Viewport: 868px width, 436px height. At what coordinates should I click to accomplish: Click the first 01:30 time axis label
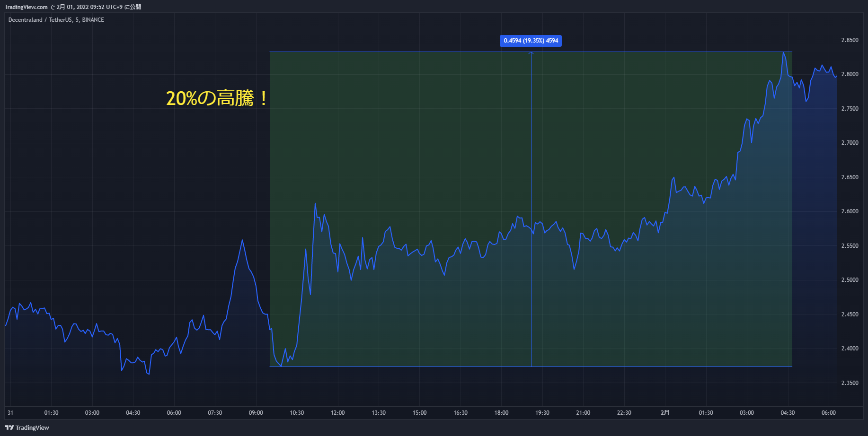click(51, 413)
